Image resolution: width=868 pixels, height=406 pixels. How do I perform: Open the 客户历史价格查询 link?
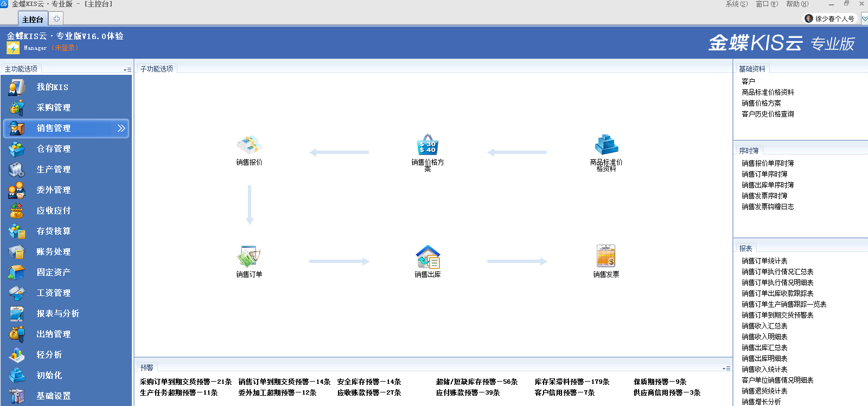point(768,114)
